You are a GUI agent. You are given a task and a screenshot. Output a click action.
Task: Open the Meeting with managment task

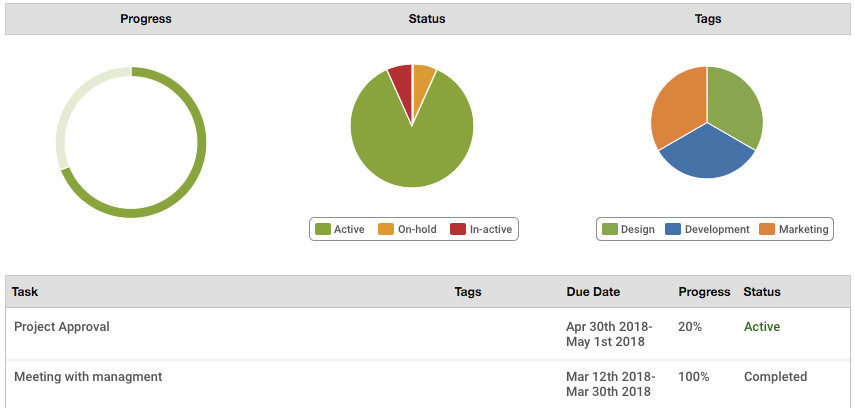(88, 377)
